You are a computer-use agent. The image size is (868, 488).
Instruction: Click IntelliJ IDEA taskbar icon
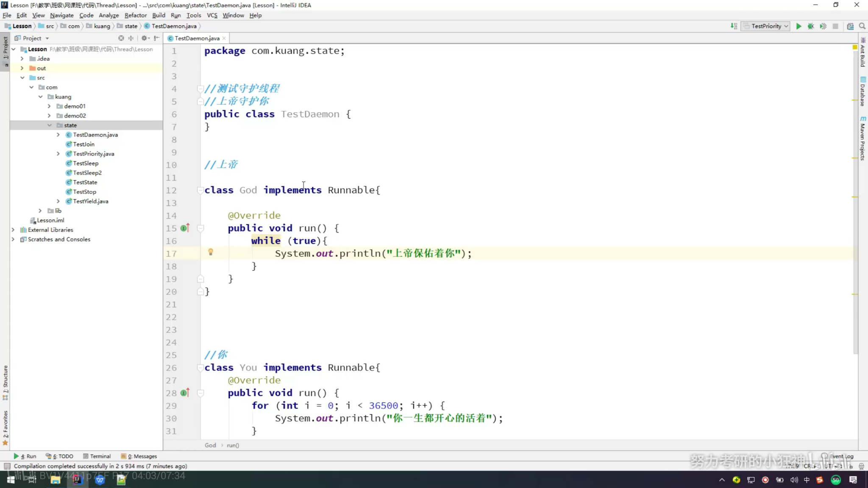coord(77,480)
